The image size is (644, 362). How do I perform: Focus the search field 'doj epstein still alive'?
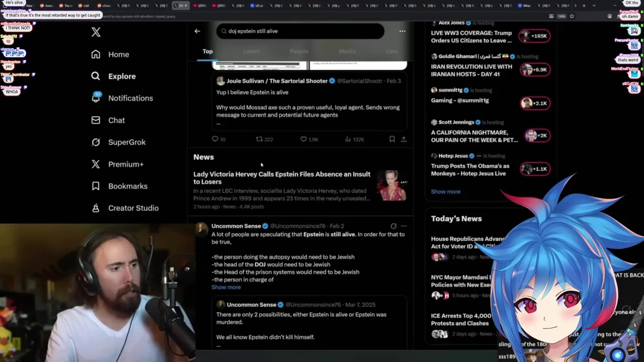(x=300, y=31)
